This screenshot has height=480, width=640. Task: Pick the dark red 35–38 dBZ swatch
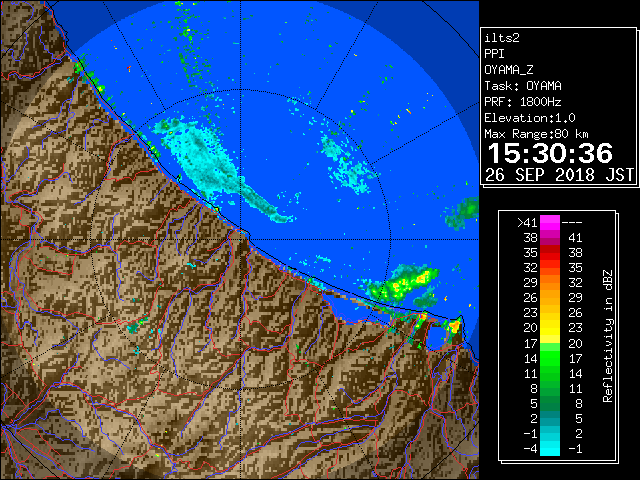(550, 253)
